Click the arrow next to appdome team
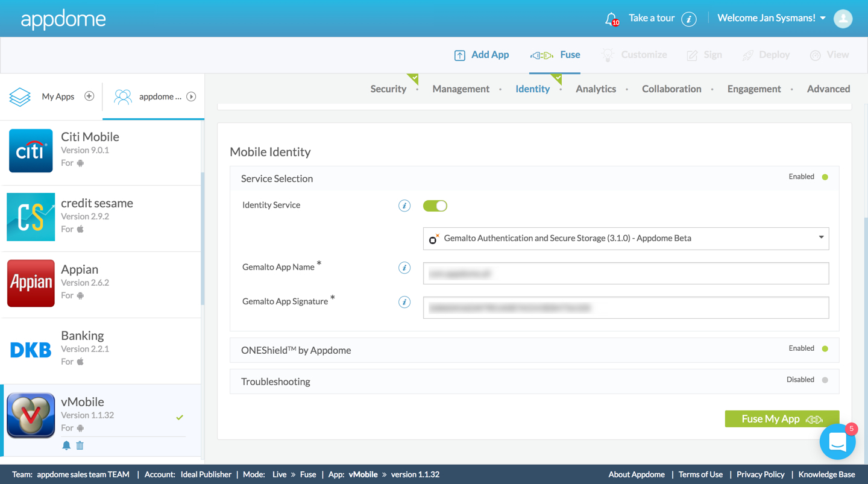The image size is (868, 484). 191,96
